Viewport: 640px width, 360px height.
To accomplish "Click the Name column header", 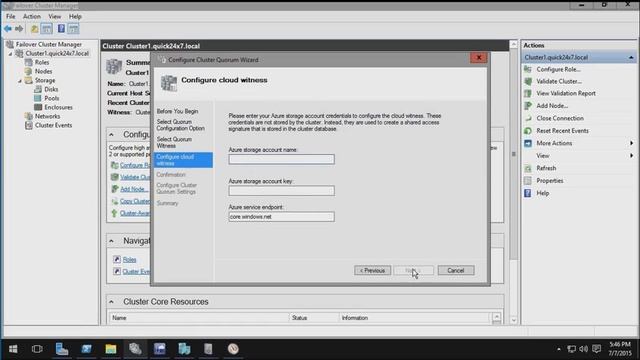I will pyautogui.click(x=119, y=318).
